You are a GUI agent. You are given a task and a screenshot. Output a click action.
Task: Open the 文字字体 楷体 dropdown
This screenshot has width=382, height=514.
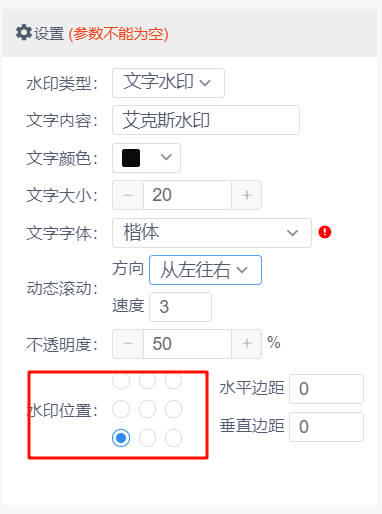tap(212, 233)
